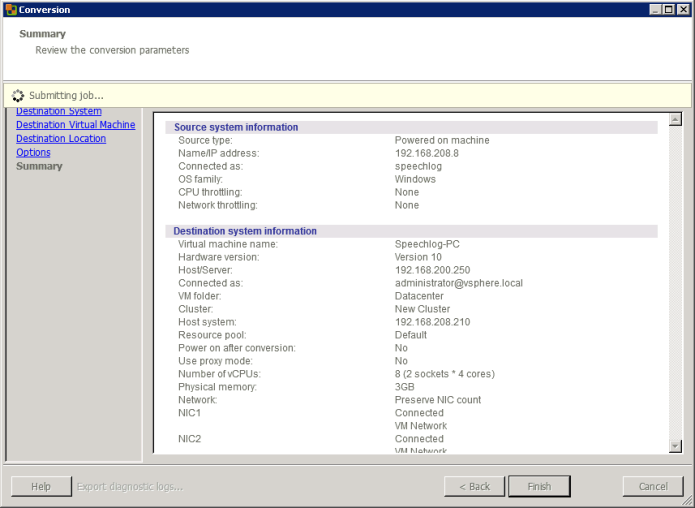This screenshot has width=695, height=508.
Task: Select the Summary step in sidebar
Action: tap(39, 167)
